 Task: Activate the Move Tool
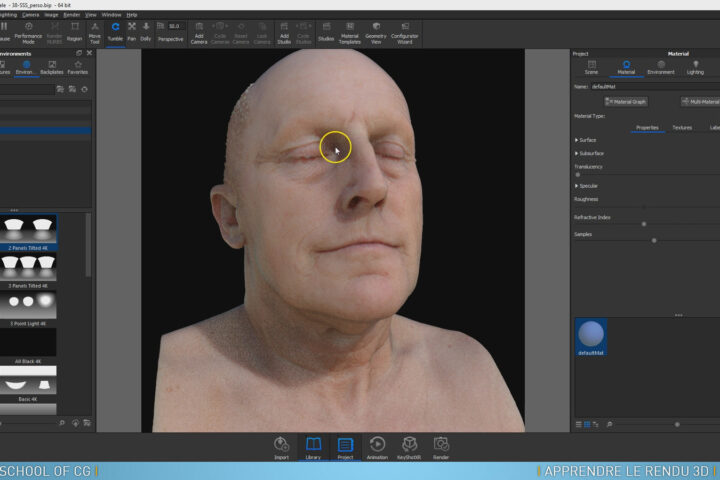coord(95,33)
